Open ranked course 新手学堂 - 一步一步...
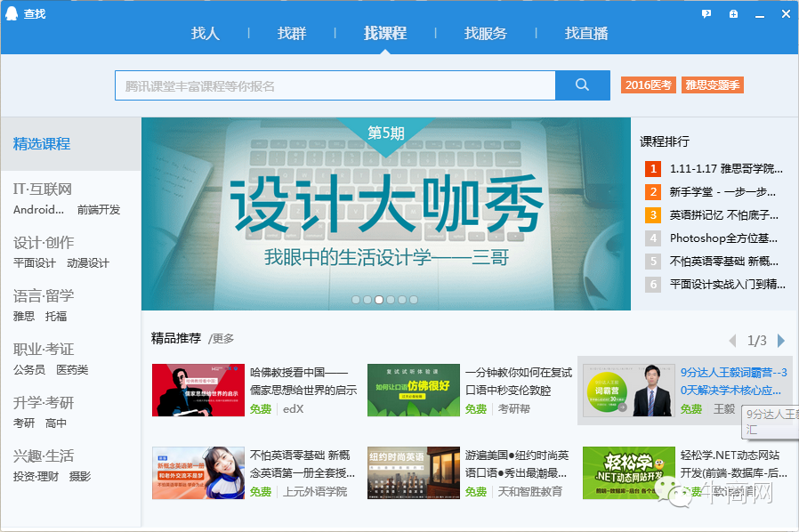This screenshot has width=799, height=532. click(722, 192)
